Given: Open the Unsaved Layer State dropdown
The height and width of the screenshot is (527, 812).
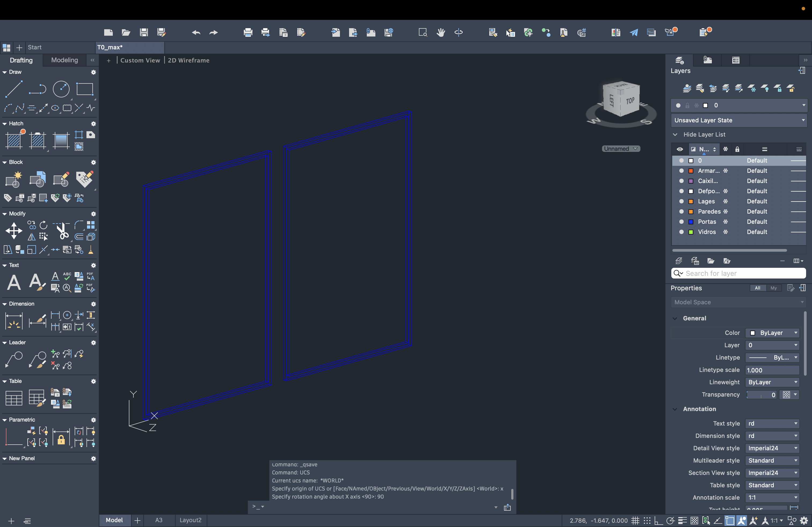Looking at the screenshot, I should tap(739, 120).
